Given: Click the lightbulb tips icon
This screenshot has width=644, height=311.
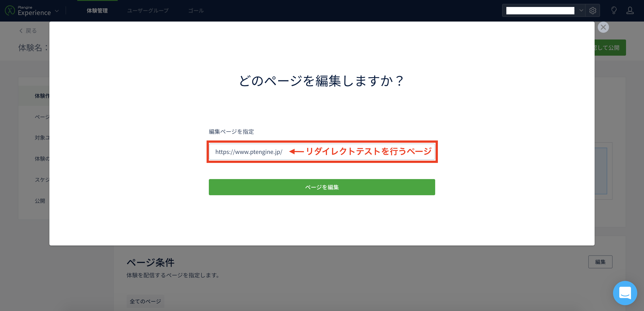Looking at the screenshot, I should (x=614, y=11).
